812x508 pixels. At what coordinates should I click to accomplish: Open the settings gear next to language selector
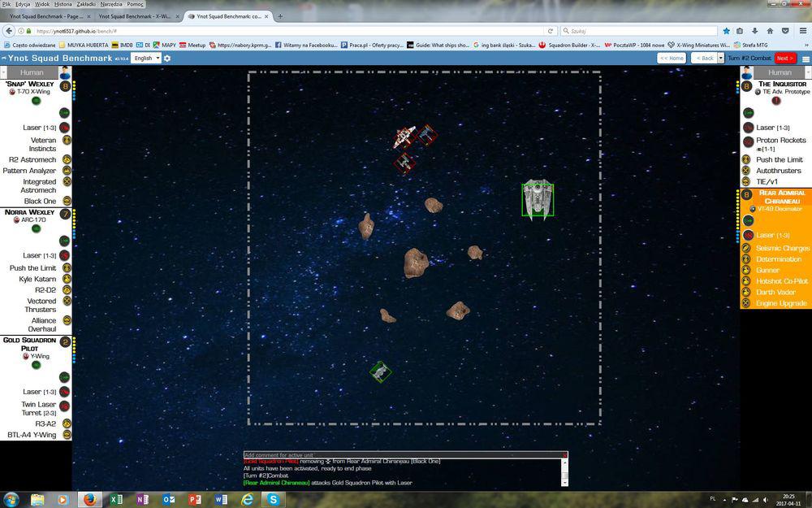click(x=167, y=59)
